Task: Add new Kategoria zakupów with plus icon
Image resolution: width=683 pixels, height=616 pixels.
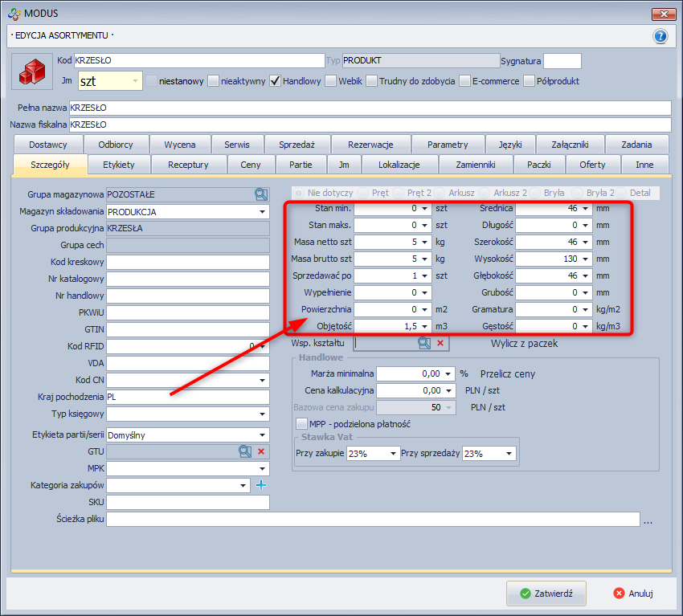Action: coord(260,485)
